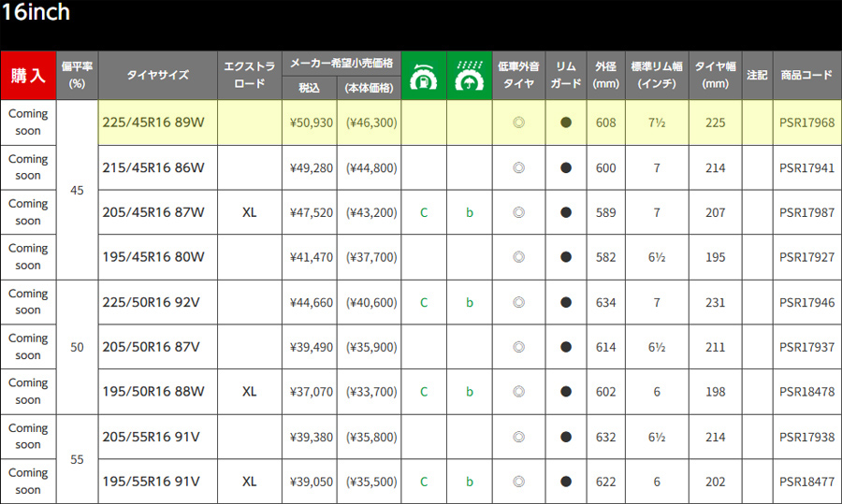Viewport: 842px width, 504px height.
Task: Click the 商品コード column header
Action: click(806, 75)
